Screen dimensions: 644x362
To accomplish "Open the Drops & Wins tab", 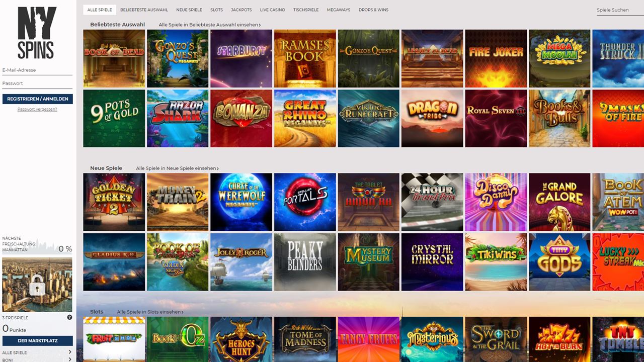I will coord(373,10).
